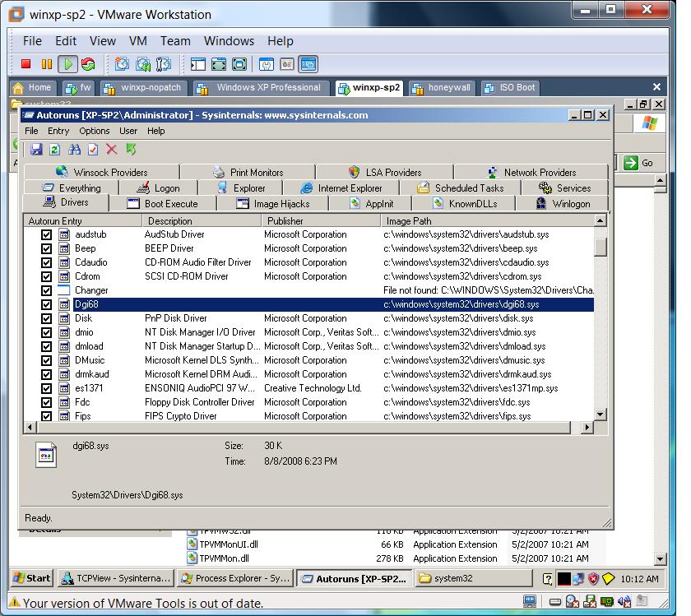Show the VMware appliance view icon
This screenshot has height=616, width=691.
click(287, 64)
